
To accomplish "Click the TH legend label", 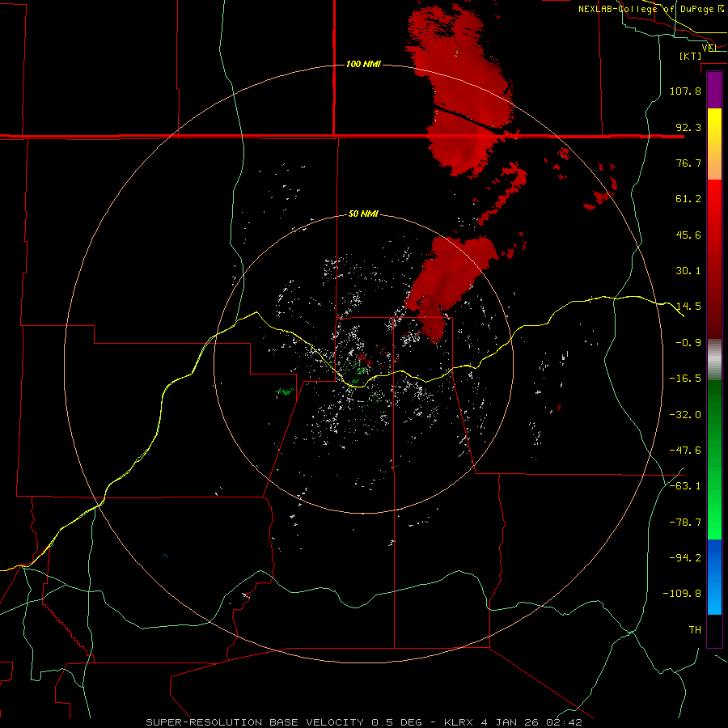I will (695, 630).
